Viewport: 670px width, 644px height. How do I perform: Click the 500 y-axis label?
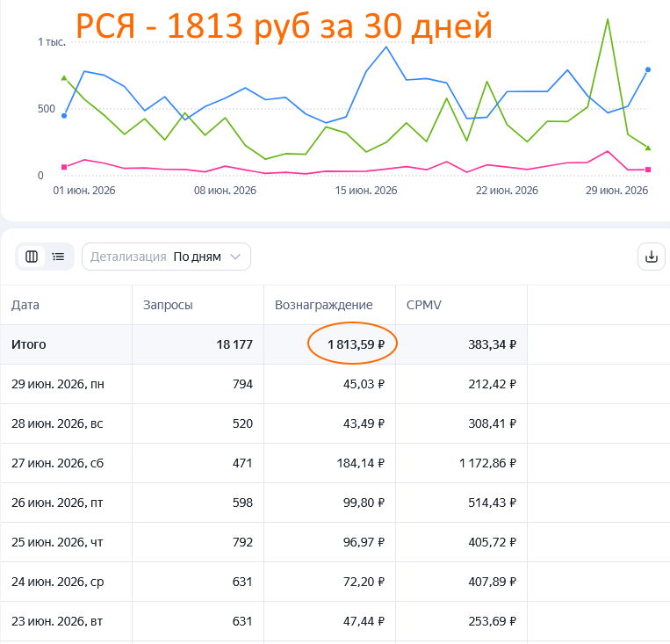[47, 109]
